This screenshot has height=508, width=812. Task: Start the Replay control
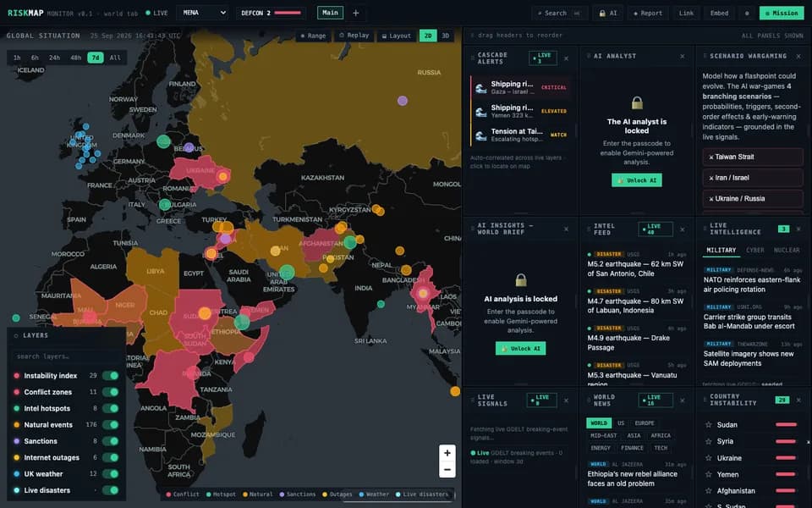click(x=354, y=36)
